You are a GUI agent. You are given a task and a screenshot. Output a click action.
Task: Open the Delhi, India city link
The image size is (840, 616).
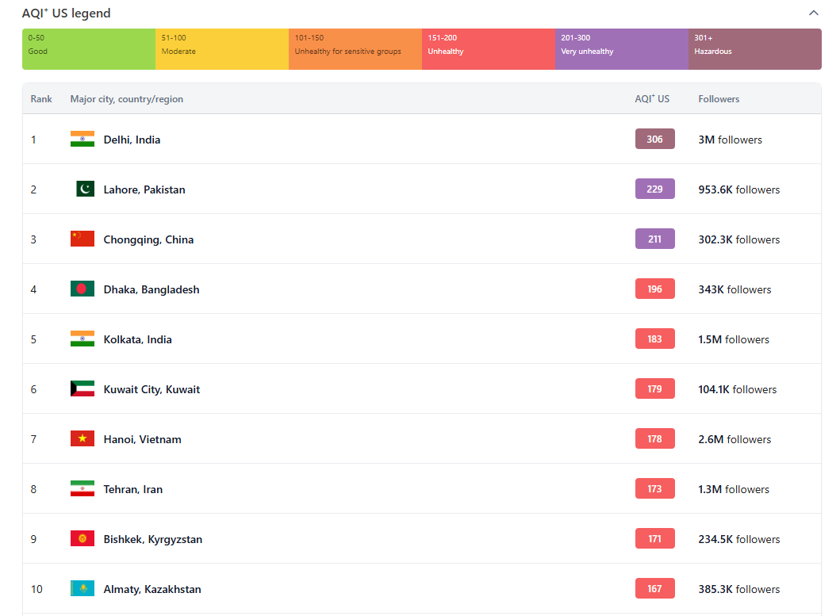[132, 140]
